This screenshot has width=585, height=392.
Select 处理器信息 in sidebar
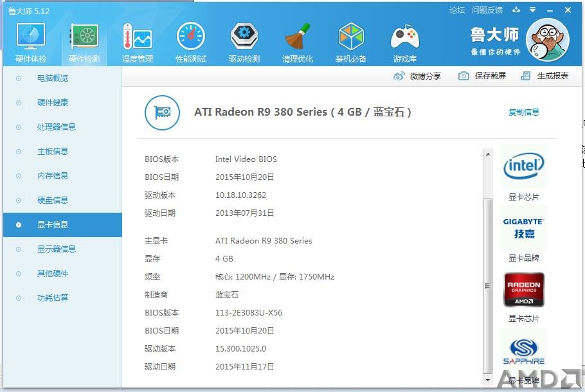[x=62, y=127]
